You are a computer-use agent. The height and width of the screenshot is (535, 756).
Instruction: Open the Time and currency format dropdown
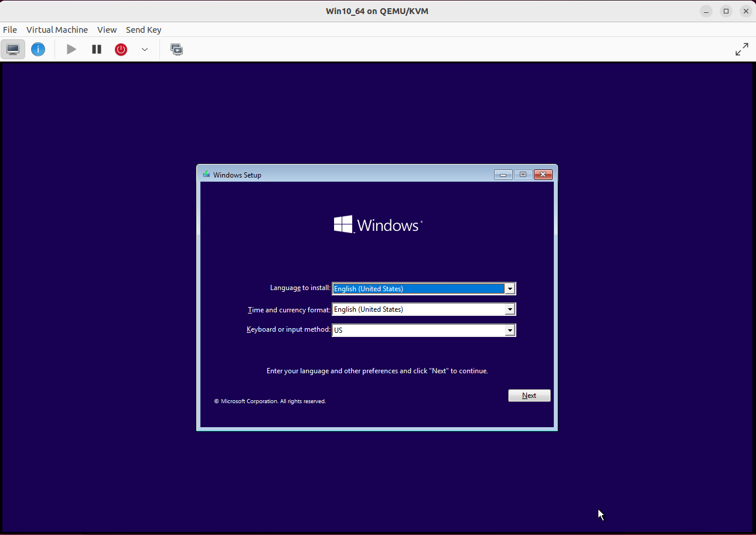click(x=509, y=309)
